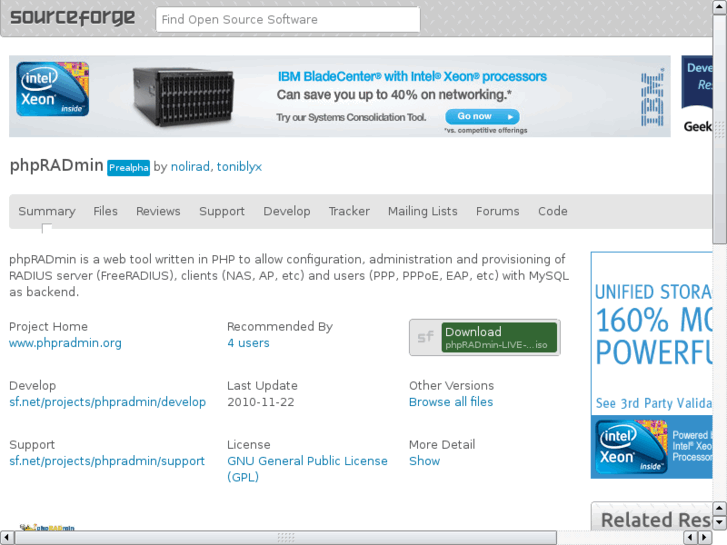The width and height of the screenshot is (727, 545).
Task: Open author nolirad's profile link
Action: 190,167
